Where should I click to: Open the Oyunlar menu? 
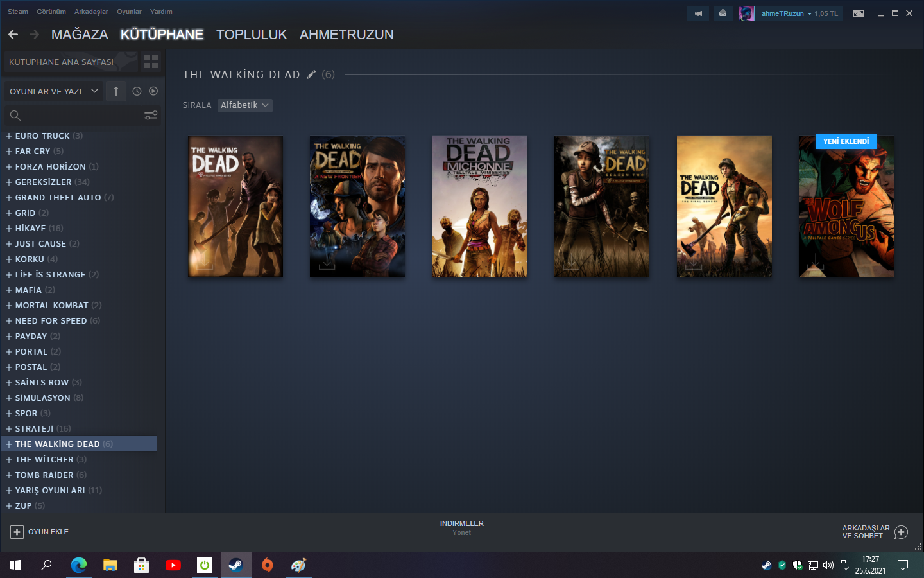click(x=129, y=12)
